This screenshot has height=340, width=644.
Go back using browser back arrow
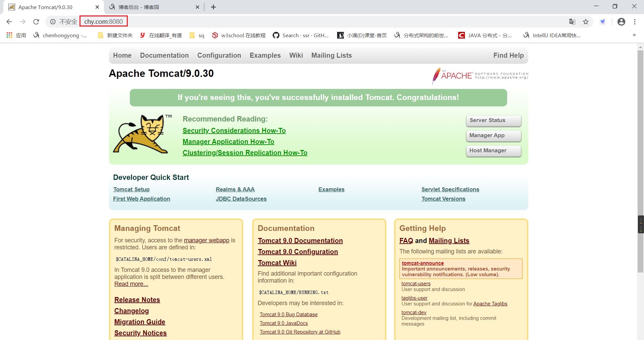(x=9, y=22)
